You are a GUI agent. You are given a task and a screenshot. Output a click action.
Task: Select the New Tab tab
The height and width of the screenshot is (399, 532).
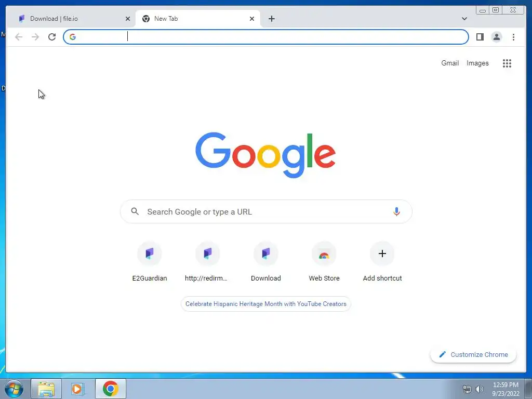[198, 19]
